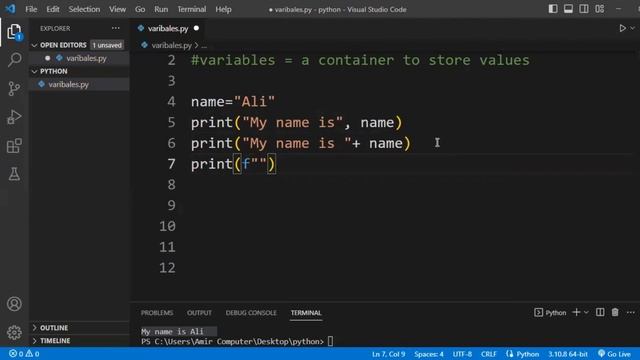Open terminal panel more actions ellipsis
Screen dimensions: 640x360
click(x=631, y=312)
